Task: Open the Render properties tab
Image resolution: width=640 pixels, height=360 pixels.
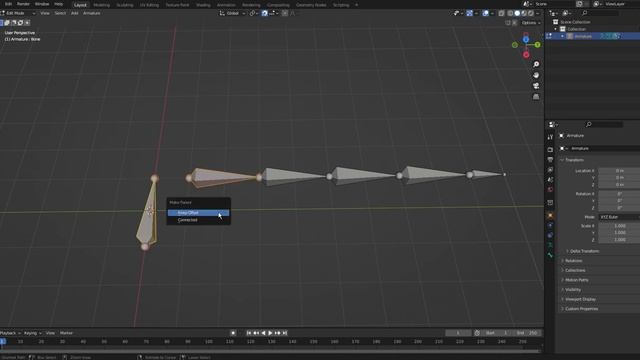Action: coord(550,150)
